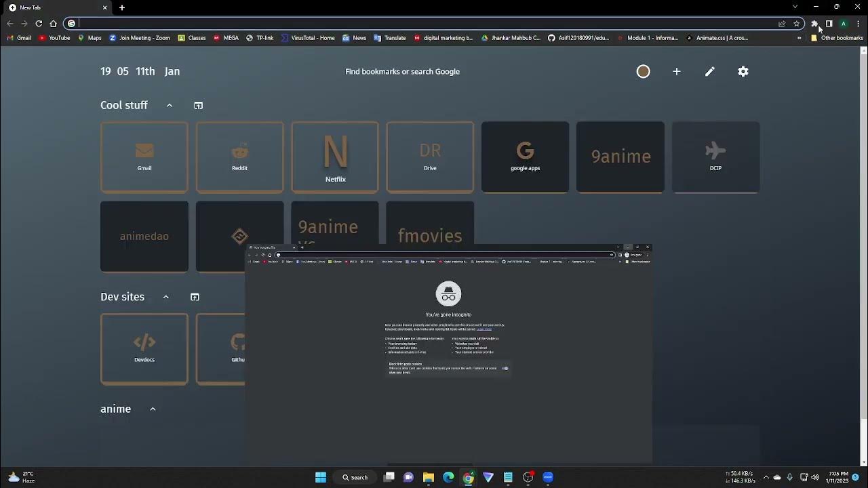Open File Explorer from the taskbar
Screen dimensions: 868x488
point(429,477)
